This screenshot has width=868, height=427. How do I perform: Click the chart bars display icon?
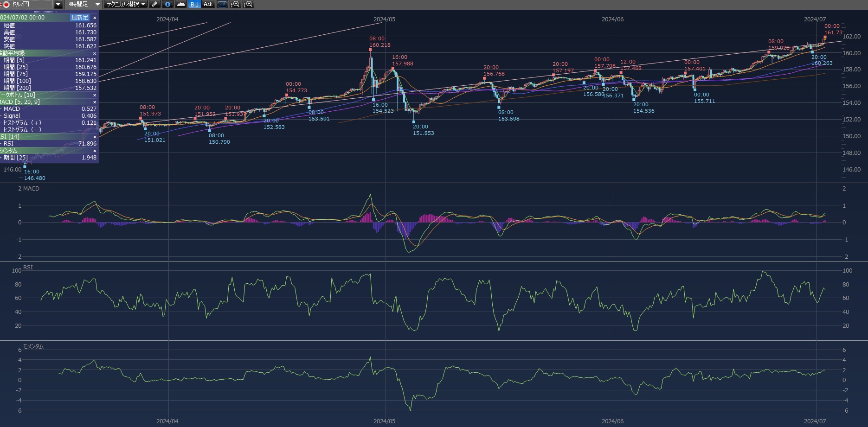222,4
